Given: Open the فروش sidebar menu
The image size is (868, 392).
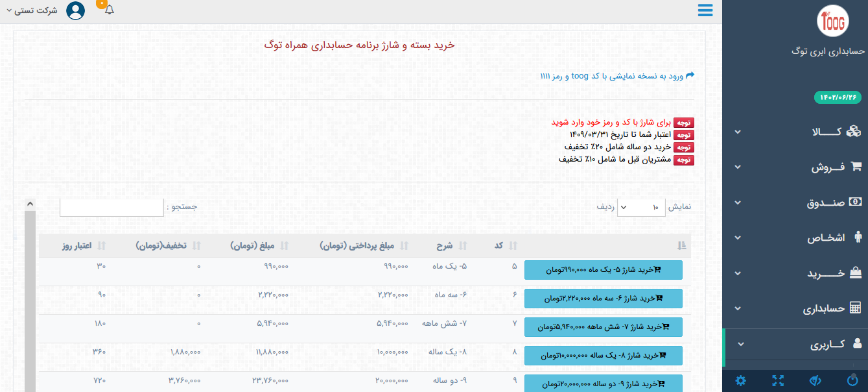Looking at the screenshot, I should (795, 167).
